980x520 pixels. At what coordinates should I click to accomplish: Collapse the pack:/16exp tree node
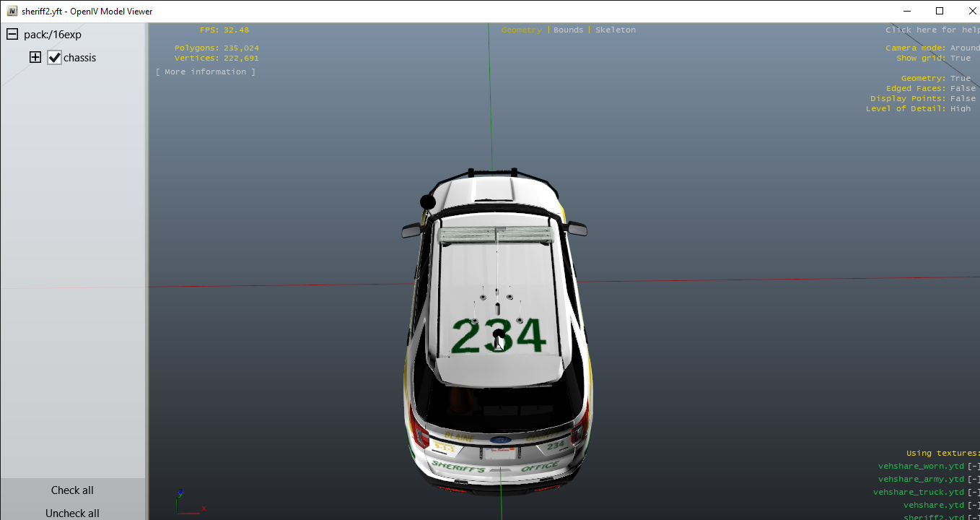[x=12, y=35]
